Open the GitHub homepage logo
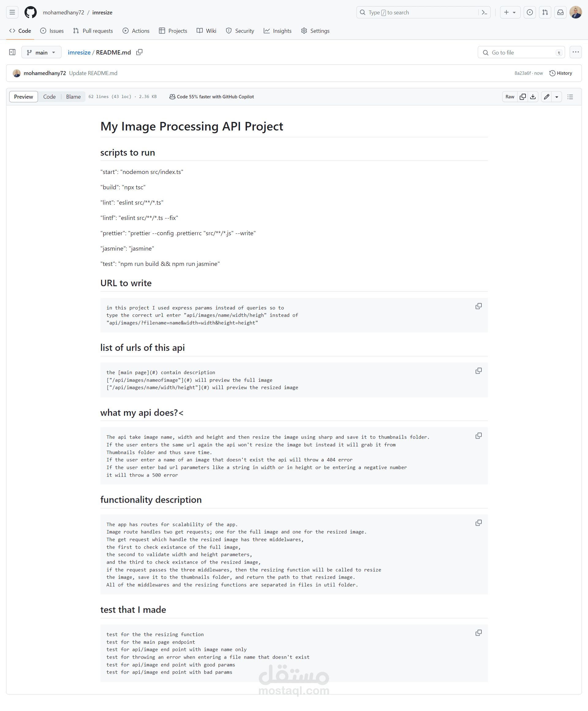Image resolution: width=588 pixels, height=711 pixels. click(x=30, y=13)
